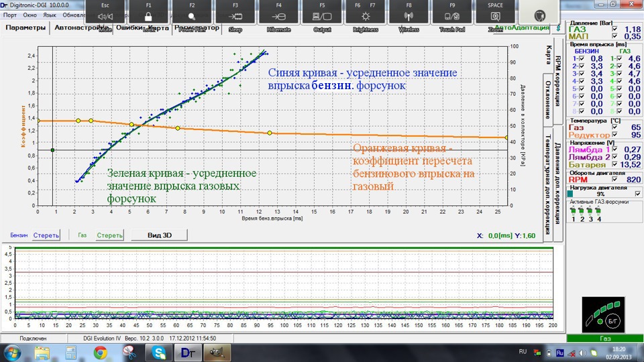
Task: Open the Окно menu
Action: tap(30, 15)
